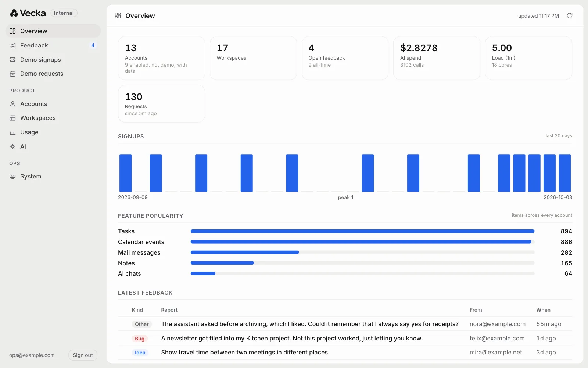Go to Demo signups
Image resolution: width=588 pixels, height=368 pixels.
click(x=54, y=60)
